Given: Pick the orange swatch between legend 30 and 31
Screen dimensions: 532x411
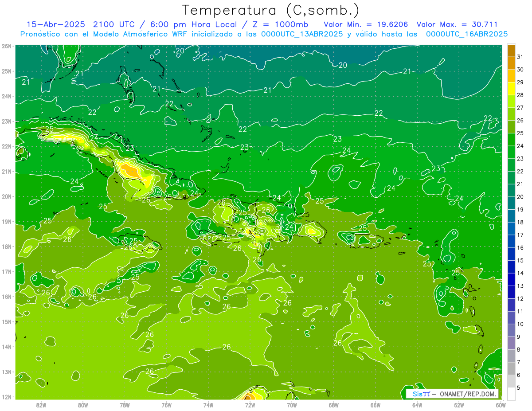Looking at the screenshot, I should coord(511,63).
